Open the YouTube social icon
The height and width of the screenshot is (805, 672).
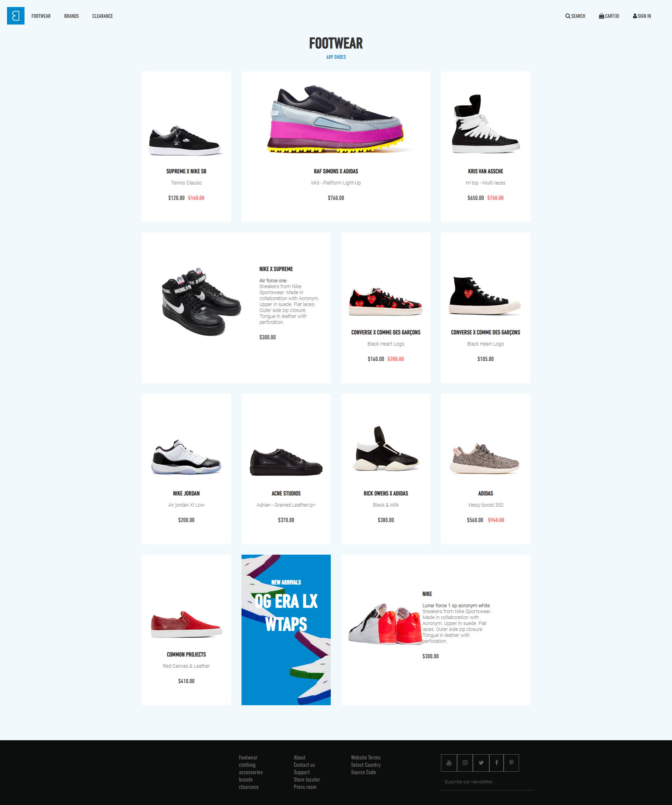[449, 763]
